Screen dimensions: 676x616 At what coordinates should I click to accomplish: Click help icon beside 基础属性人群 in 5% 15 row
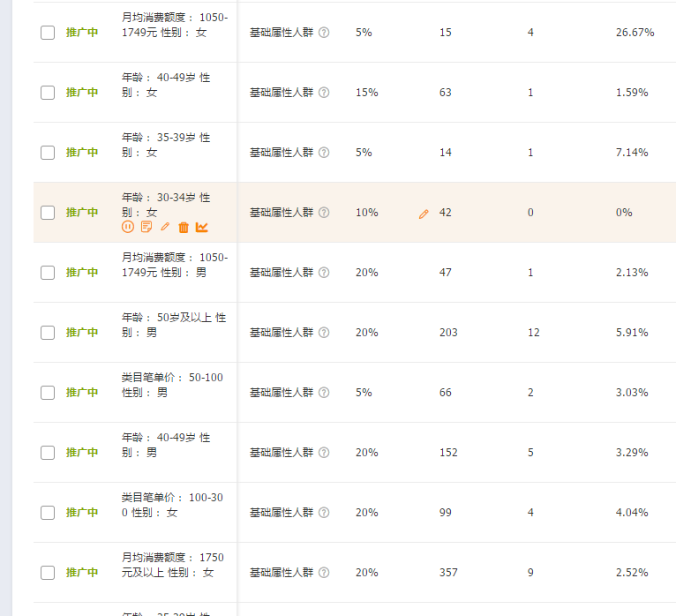click(324, 33)
